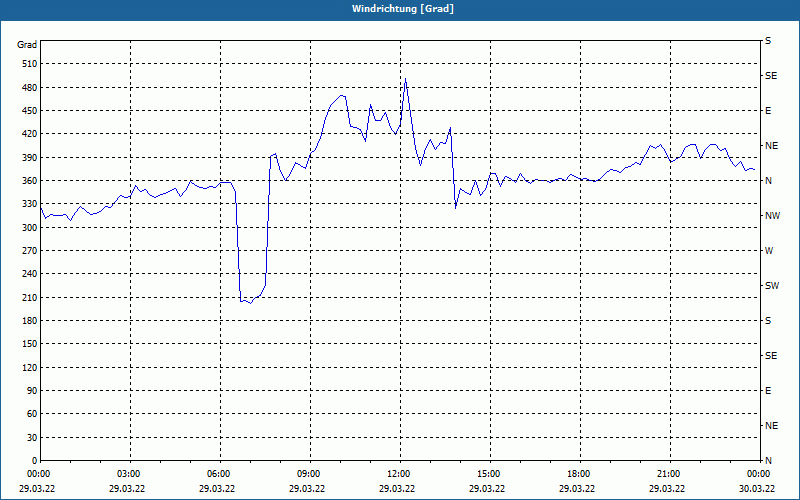The width and height of the screenshot is (800, 500).
Task: Click the line's lowest dip near 07:00
Action: (x=251, y=303)
